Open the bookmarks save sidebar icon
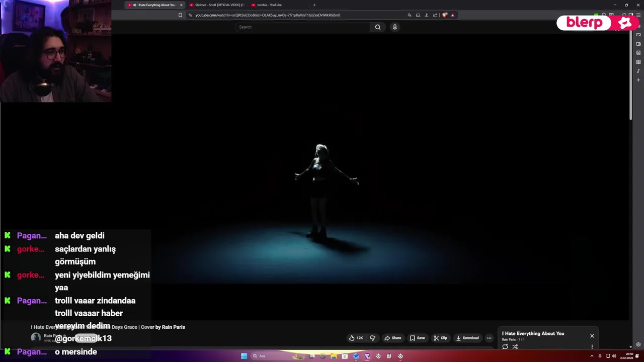 (x=638, y=53)
